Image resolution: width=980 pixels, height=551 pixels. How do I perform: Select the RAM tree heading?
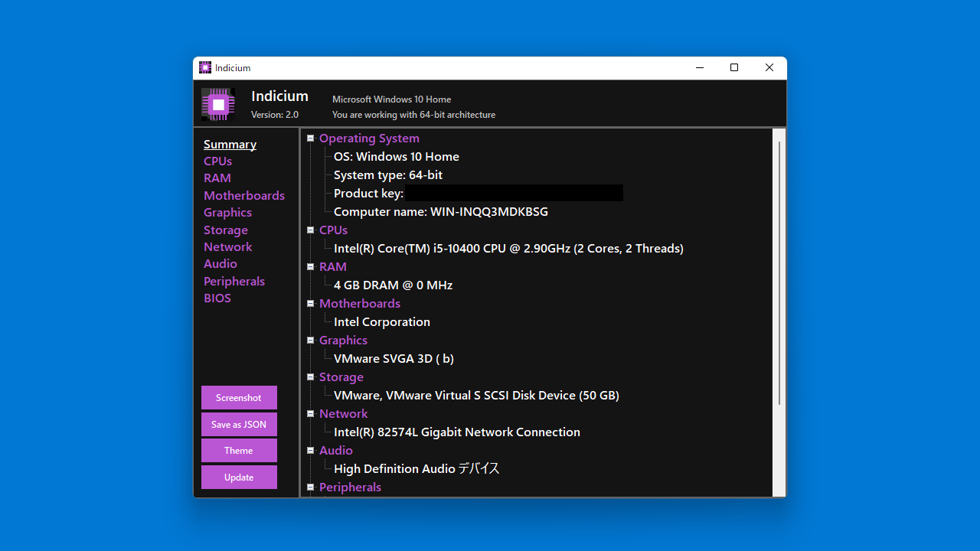click(x=333, y=267)
